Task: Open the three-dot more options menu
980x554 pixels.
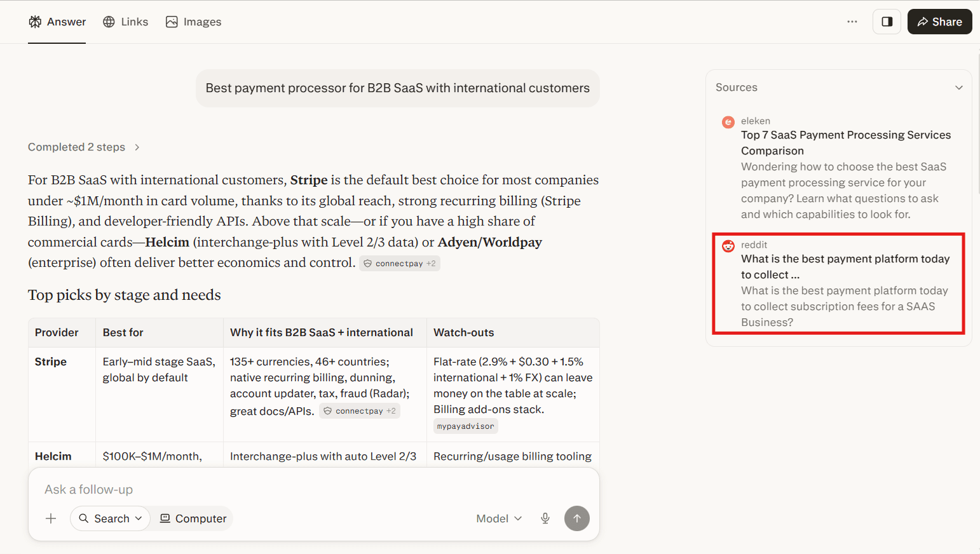Action: [x=852, y=22]
